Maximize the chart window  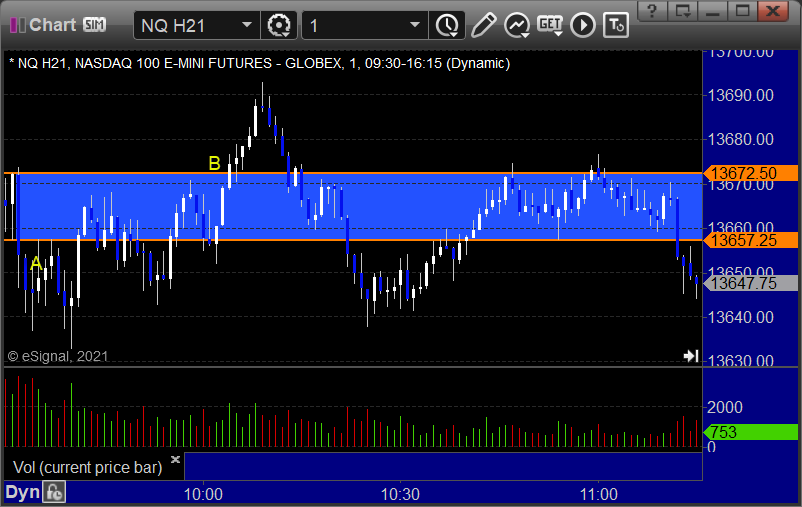point(743,10)
